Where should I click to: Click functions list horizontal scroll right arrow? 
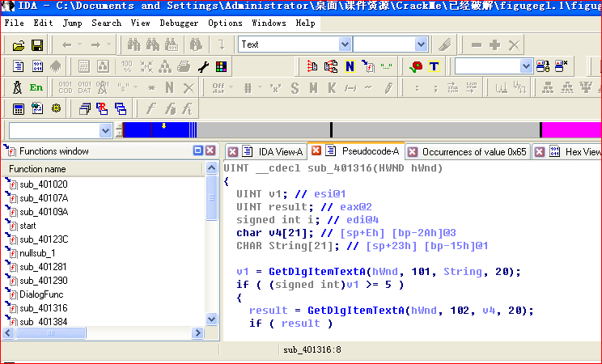[x=197, y=333]
